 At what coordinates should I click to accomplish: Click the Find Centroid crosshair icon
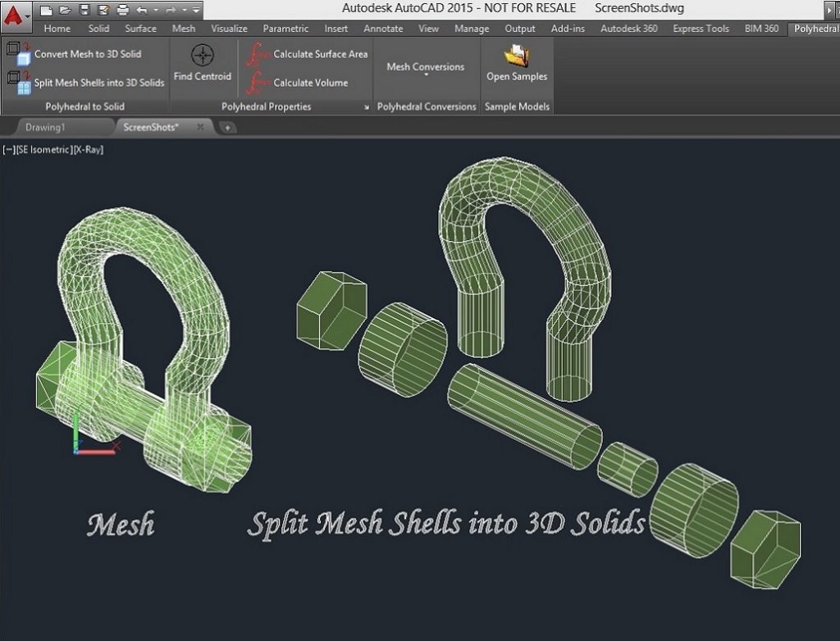point(202,56)
